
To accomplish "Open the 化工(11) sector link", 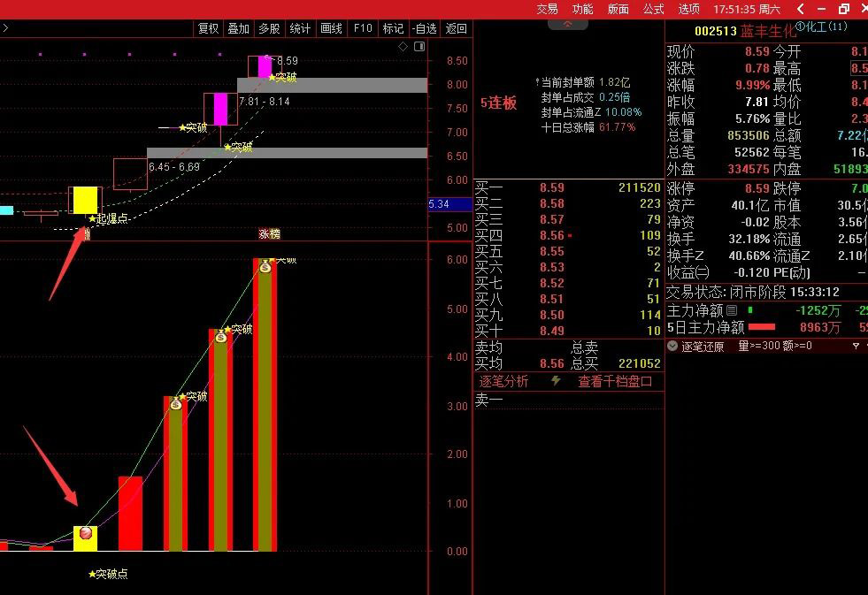I will [x=821, y=27].
